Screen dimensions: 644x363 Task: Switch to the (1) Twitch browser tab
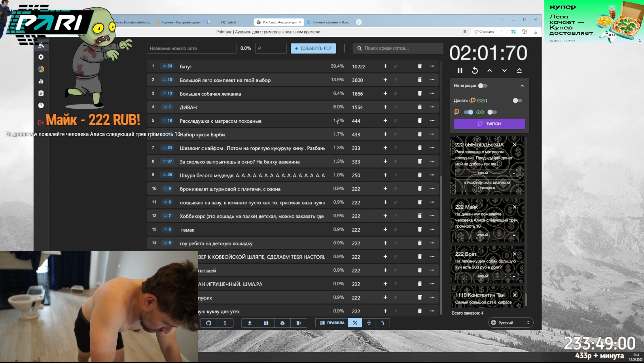[x=228, y=22]
